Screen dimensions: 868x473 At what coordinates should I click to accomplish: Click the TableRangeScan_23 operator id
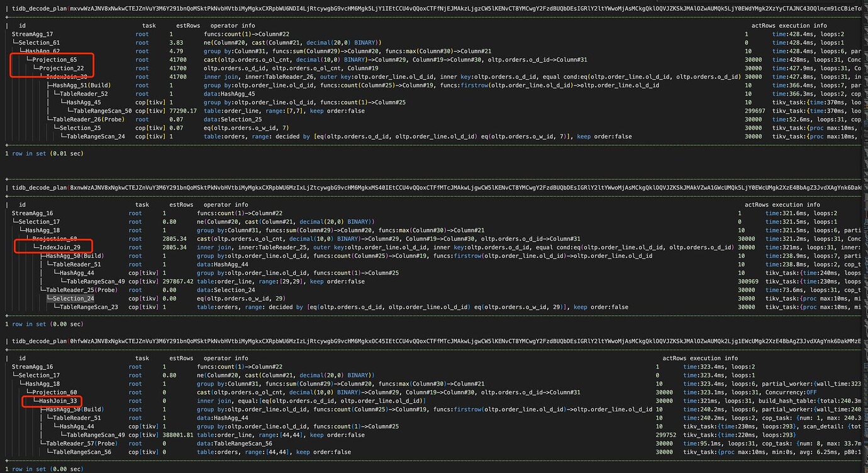pos(89,307)
